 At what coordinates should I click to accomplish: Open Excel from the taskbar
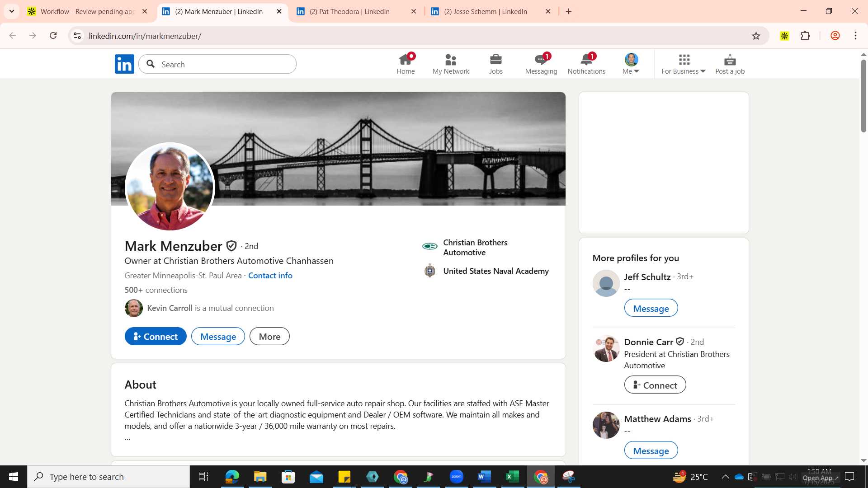pos(512,477)
